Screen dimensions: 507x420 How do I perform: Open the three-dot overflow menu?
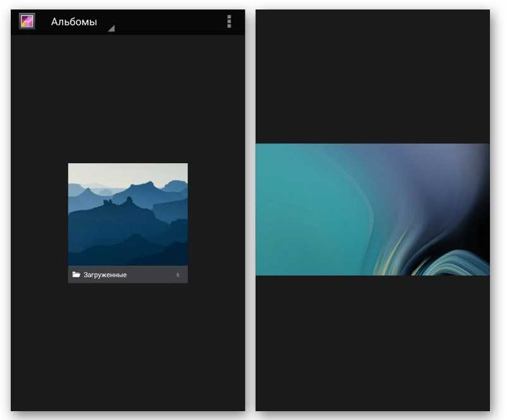(x=229, y=21)
